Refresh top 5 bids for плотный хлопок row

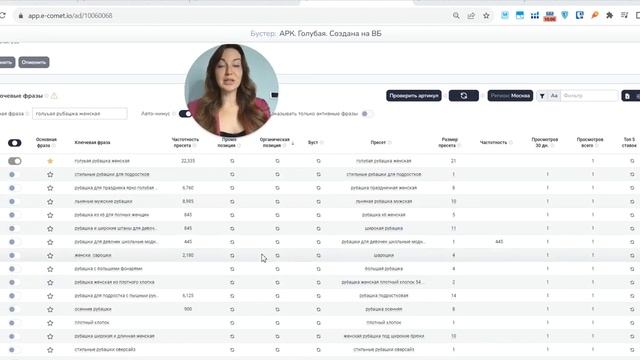[632, 323]
